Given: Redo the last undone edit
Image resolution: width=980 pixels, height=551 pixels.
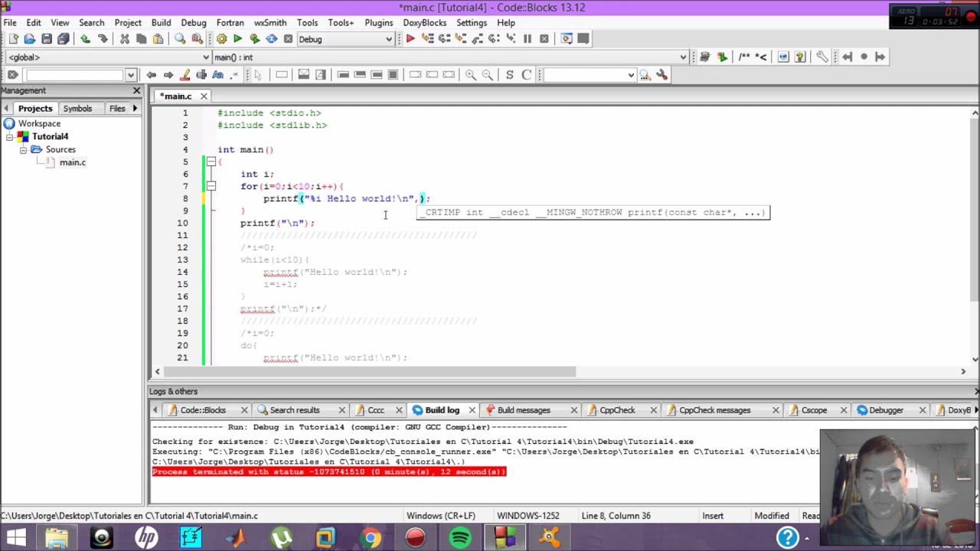Looking at the screenshot, I should click(102, 39).
